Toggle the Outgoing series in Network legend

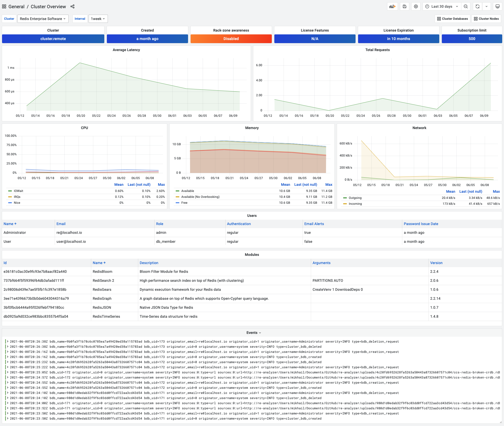point(355,198)
